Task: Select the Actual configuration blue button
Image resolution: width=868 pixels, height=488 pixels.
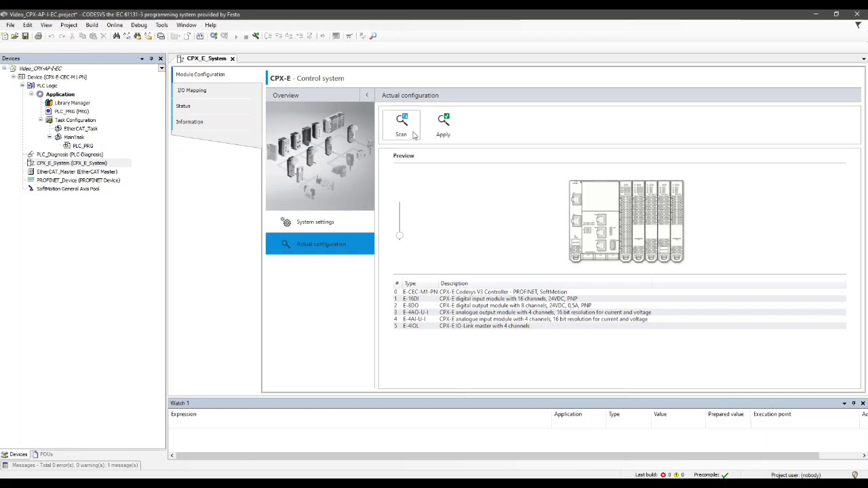Action: (319, 244)
